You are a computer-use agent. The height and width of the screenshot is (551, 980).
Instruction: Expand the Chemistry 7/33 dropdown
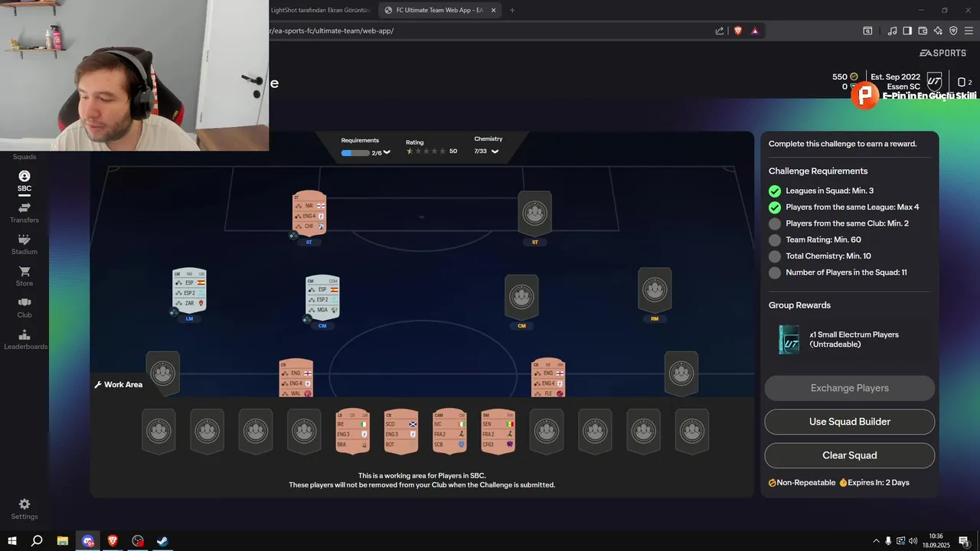495,152
